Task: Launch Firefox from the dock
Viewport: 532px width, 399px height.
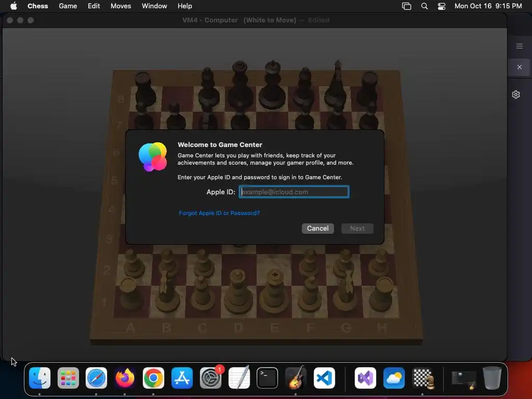Action: coord(125,378)
